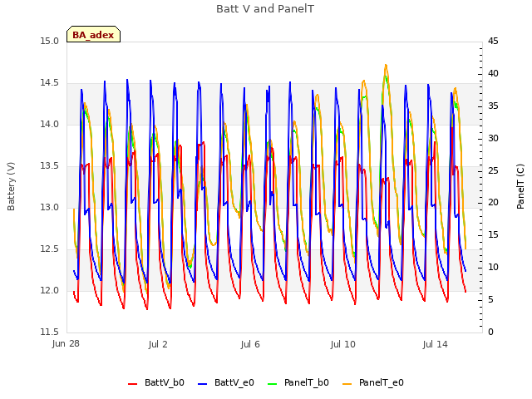Click the PanelT_b0 legend label
The image size is (532, 399).
point(307,382)
